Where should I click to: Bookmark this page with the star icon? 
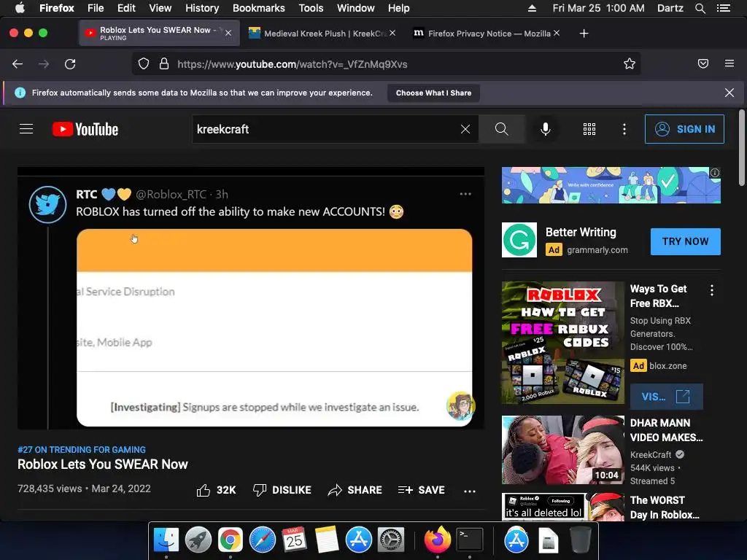pyautogui.click(x=630, y=64)
